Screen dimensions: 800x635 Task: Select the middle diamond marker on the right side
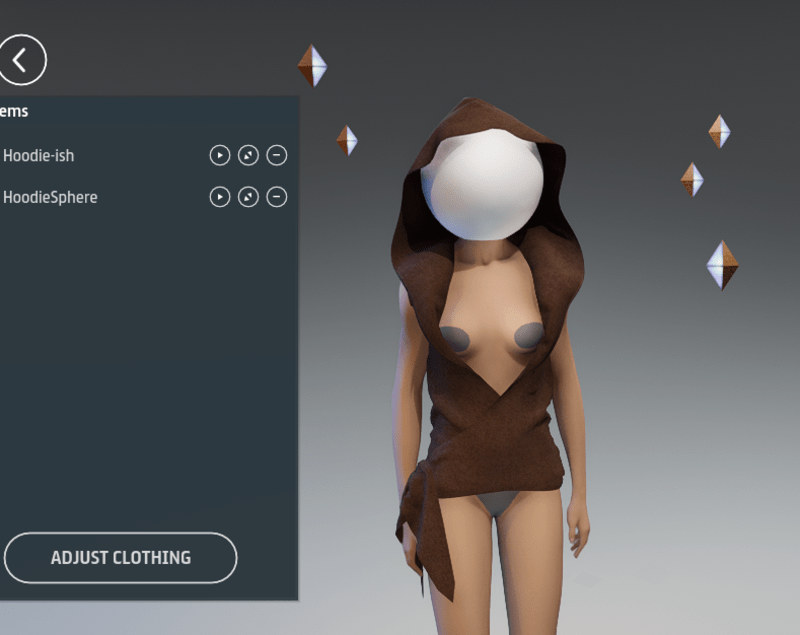click(692, 179)
